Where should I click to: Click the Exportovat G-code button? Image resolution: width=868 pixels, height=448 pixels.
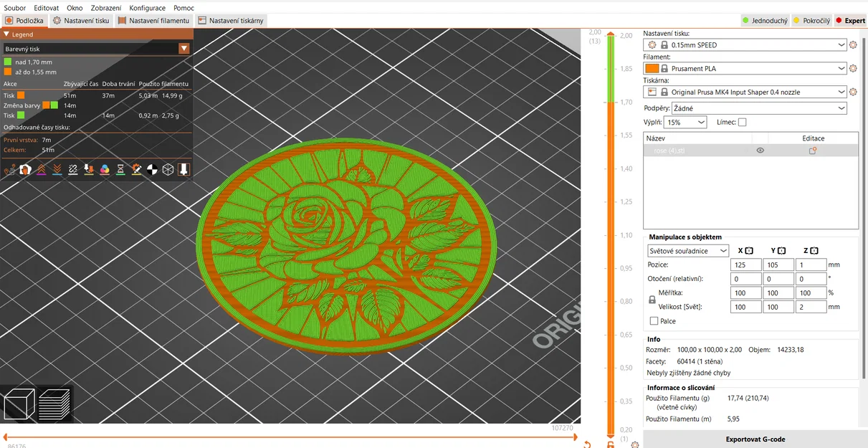pyautogui.click(x=755, y=439)
